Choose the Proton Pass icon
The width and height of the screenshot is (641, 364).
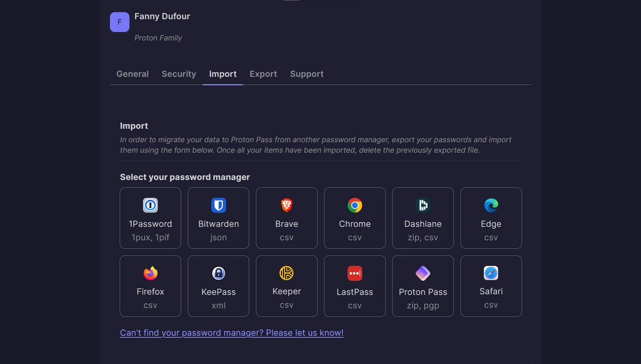tap(423, 273)
